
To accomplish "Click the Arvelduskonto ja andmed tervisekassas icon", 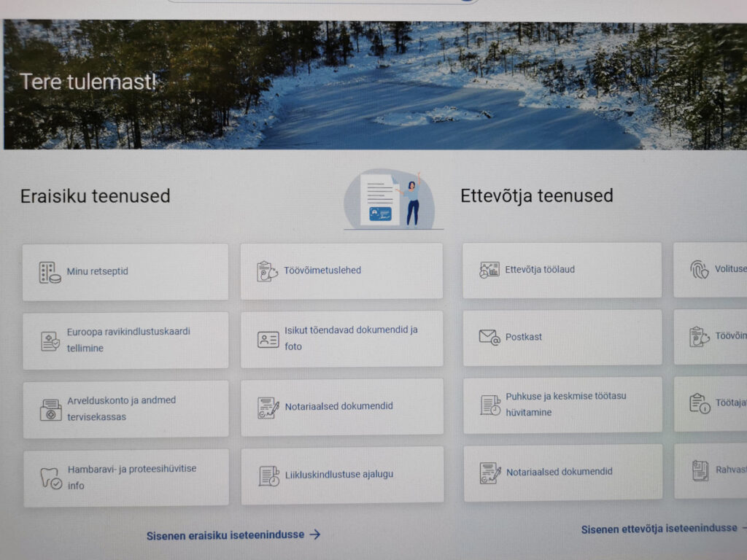I will pos(50,409).
